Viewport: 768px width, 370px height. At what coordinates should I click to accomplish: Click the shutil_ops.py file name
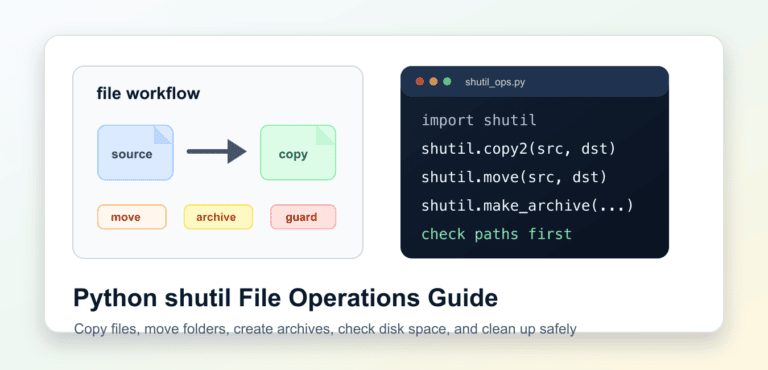click(495, 82)
